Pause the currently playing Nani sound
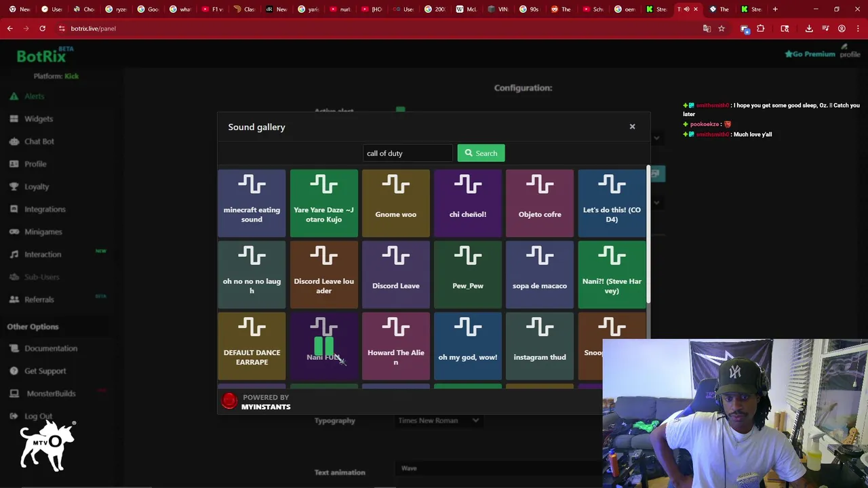This screenshot has width=868, height=488. click(323, 346)
